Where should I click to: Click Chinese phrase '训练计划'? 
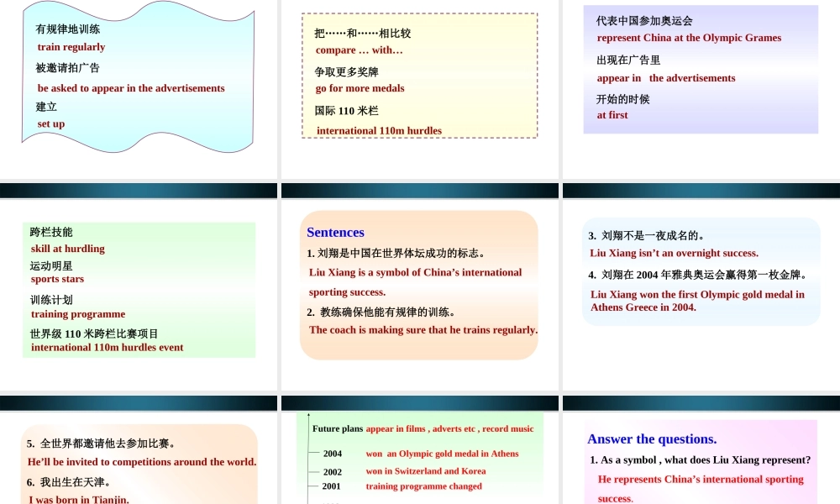pyautogui.click(x=51, y=300)
